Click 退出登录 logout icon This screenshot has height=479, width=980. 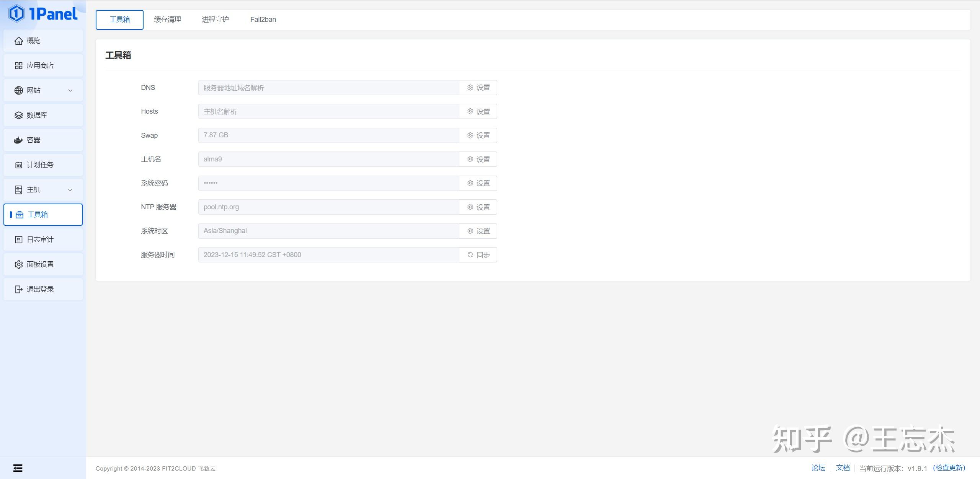18,289
